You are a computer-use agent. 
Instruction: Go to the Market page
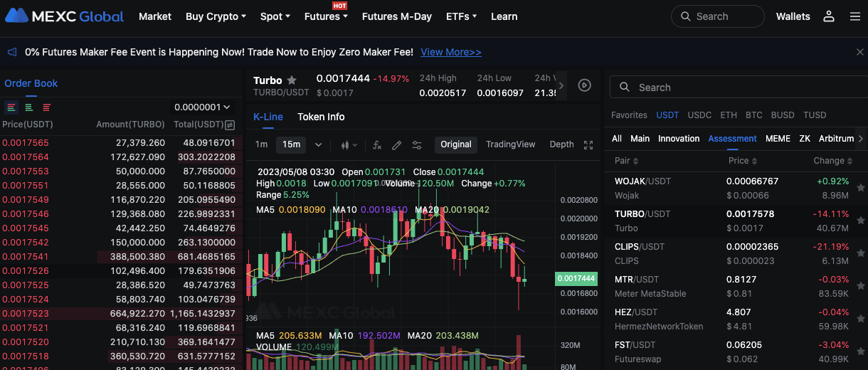point(155,16)
